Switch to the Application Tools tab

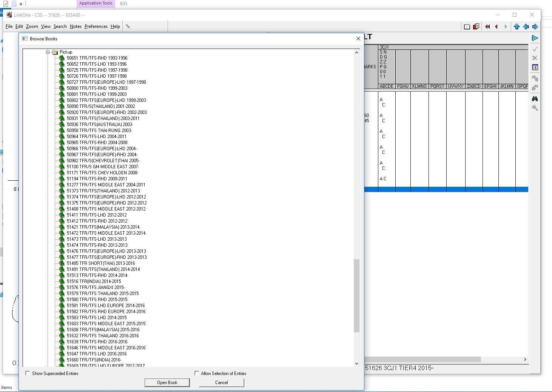click(96, 3)
